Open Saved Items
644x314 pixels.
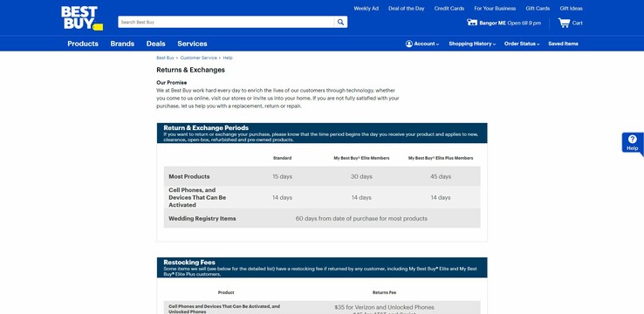click(563, 44)
